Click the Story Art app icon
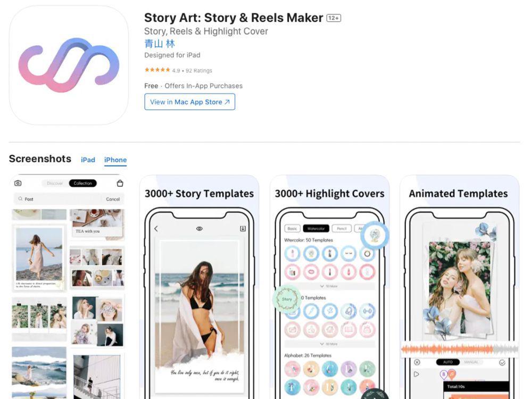The image size is (532, 399). point(69,65)
